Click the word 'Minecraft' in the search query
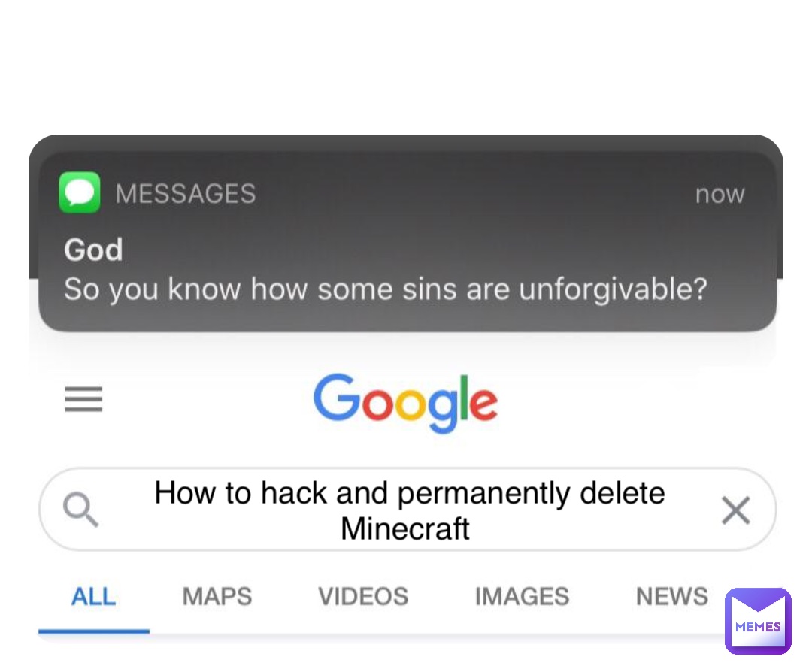Viewport: 812px width, 672px height. pos(405,528)
